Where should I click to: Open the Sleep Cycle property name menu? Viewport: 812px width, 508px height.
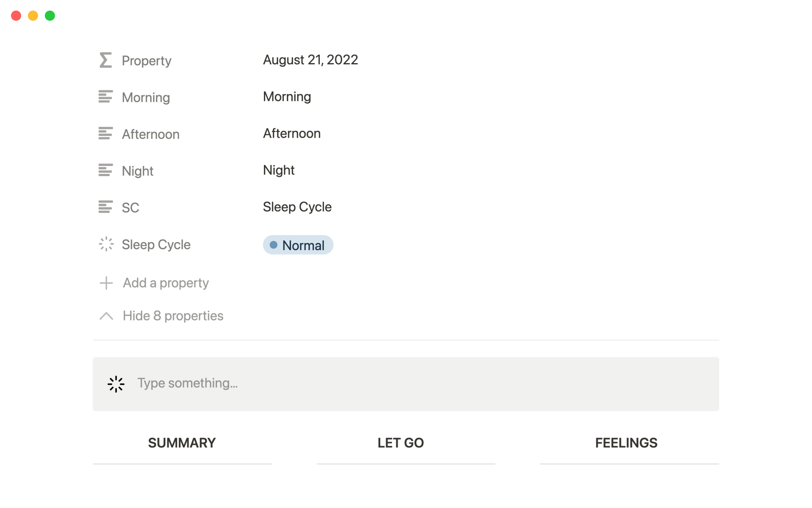[x=156, y=245]
